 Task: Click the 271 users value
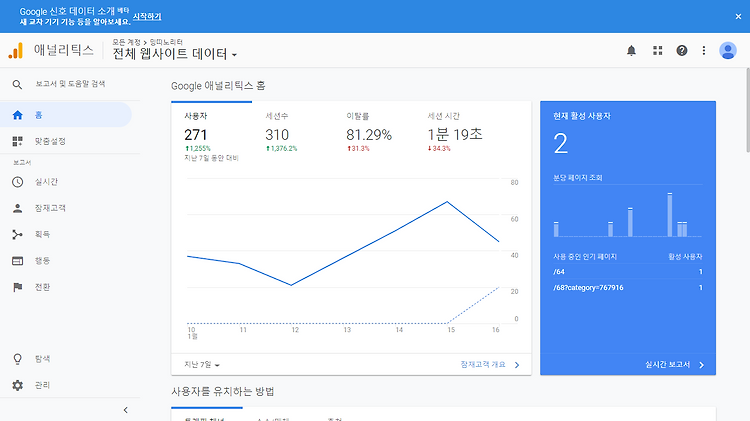(x=196, y=135)
